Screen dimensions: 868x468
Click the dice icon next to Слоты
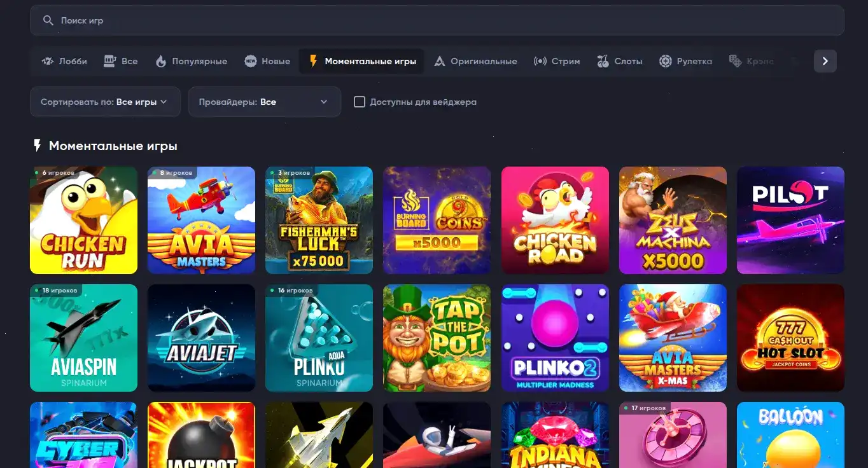[x=602, y=60]
